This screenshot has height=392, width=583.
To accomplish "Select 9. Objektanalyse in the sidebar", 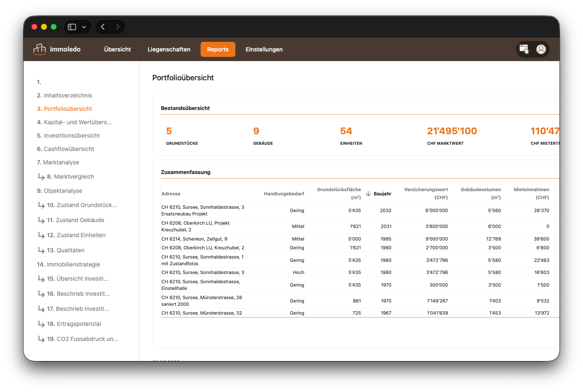I will point(59,191).
